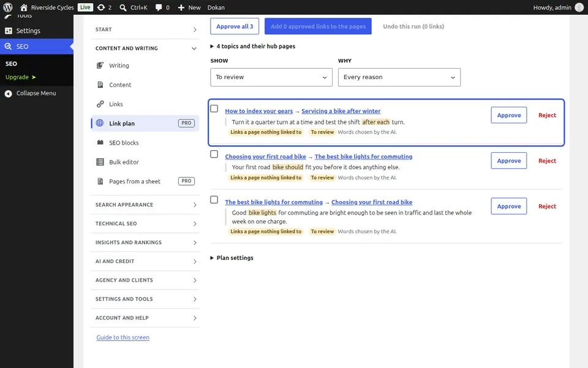The height and width of the screenshot is (368, 588).
Task: Tick checkbox for Choosing your first road bike row
Action: (x=214, y=154)
